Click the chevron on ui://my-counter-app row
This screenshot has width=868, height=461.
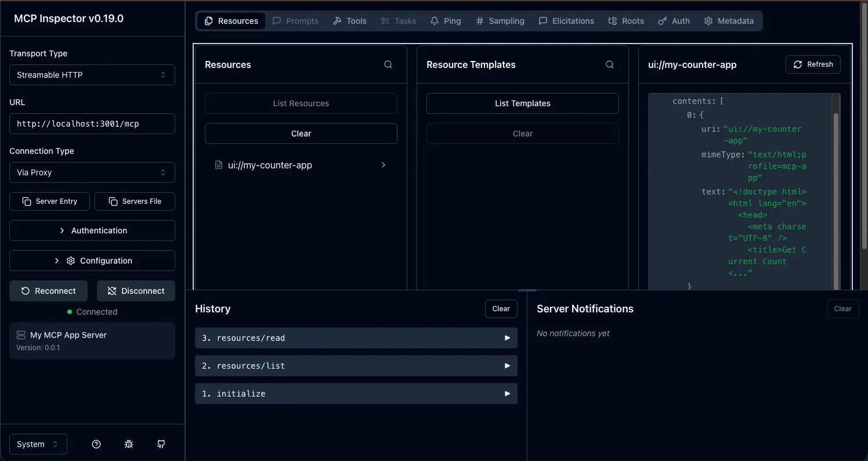[x=384, y=165]
